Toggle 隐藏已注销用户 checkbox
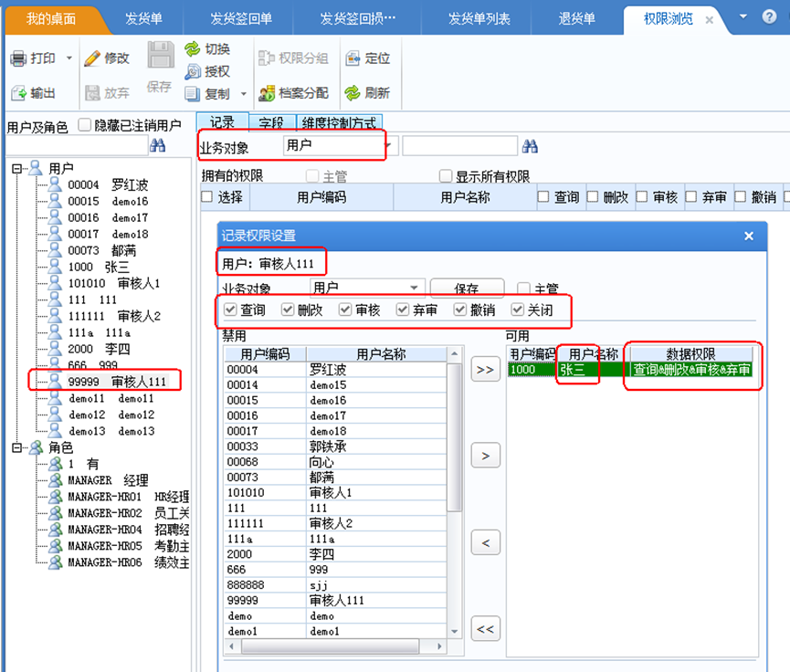 (85, 124)
